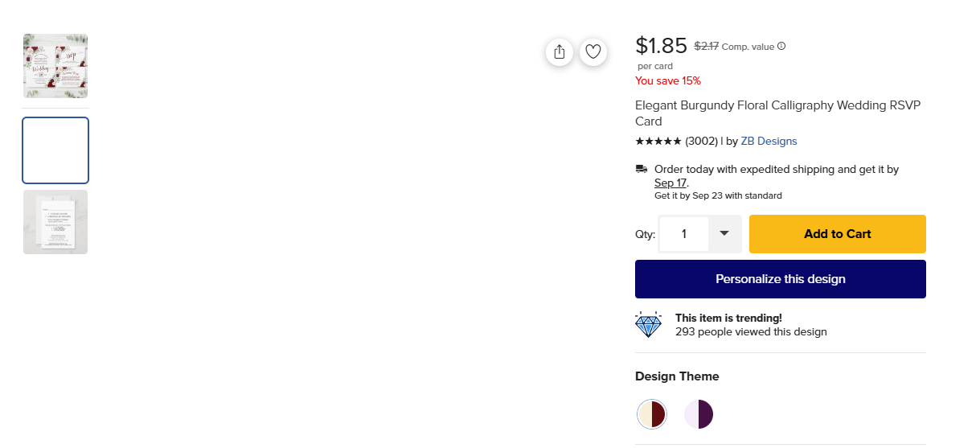Add the RSVP card to cart
Image resolution: width=980 pixels, height=448 pixels.
pos(838,234)
